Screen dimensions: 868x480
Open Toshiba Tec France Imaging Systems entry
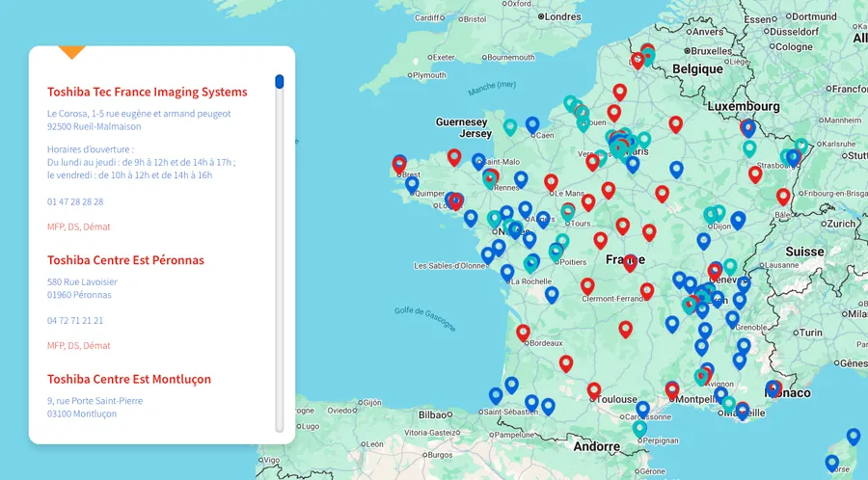click(147, 92)
